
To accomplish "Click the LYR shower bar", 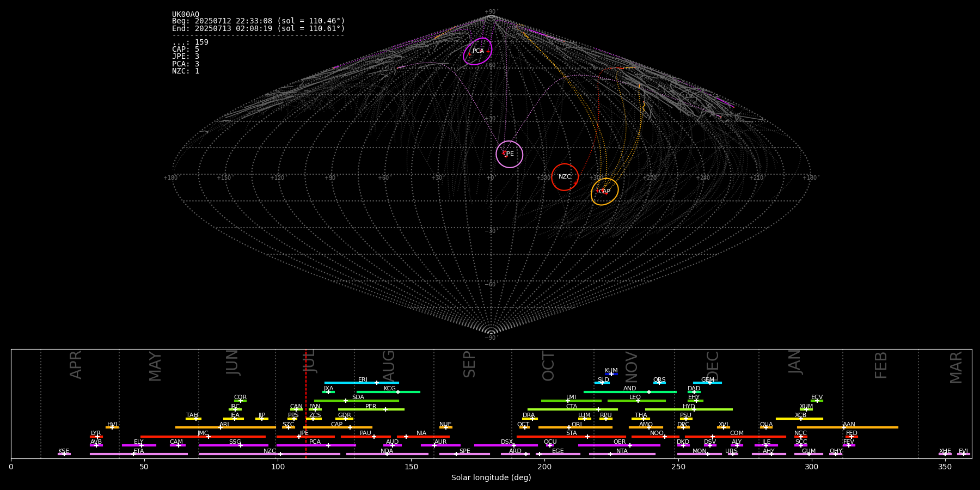I will pyautogui.click(x=96, y=437).
